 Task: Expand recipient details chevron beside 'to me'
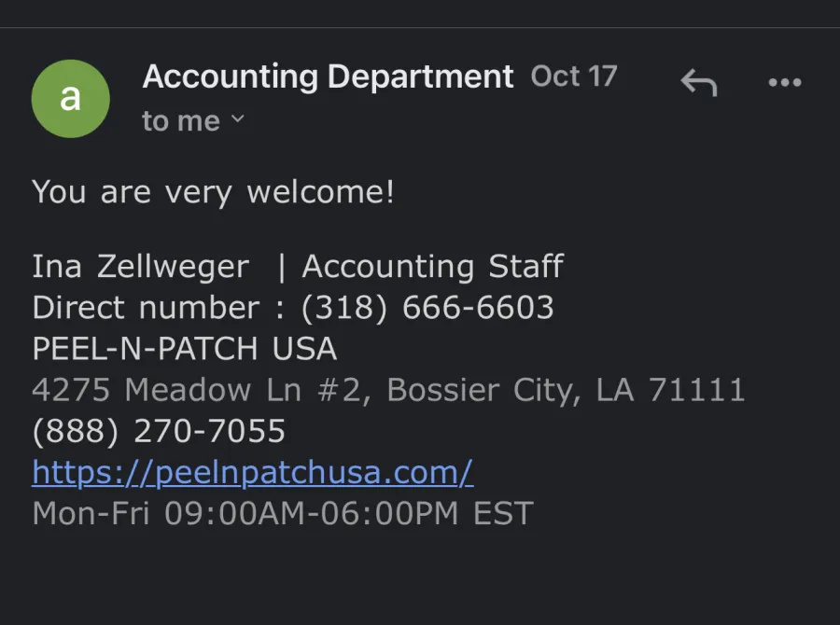pyautogui.click(x=238, y=118)
